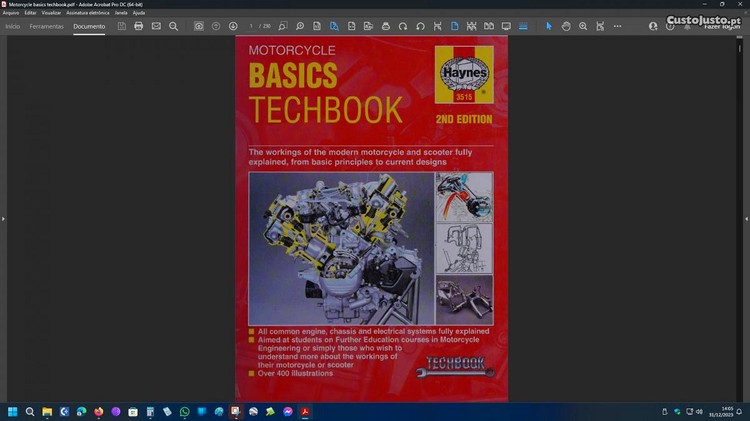The image size is (750, 421).
Task: Click the marquee zoom magnifier tool
Action: (583, 26)
